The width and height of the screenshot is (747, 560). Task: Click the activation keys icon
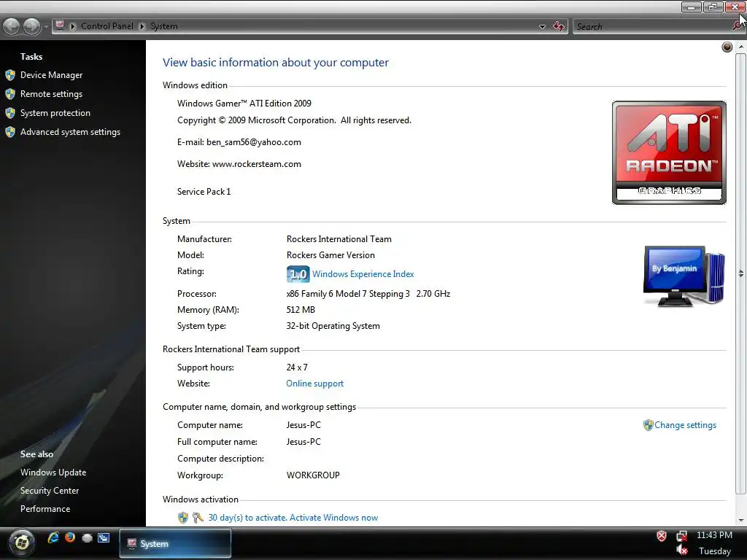[198, 518]
